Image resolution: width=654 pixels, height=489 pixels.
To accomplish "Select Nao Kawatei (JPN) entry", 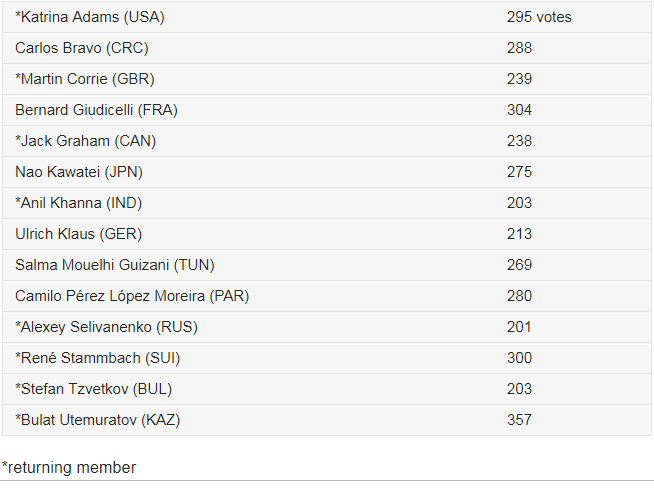I will pos(79,172).
